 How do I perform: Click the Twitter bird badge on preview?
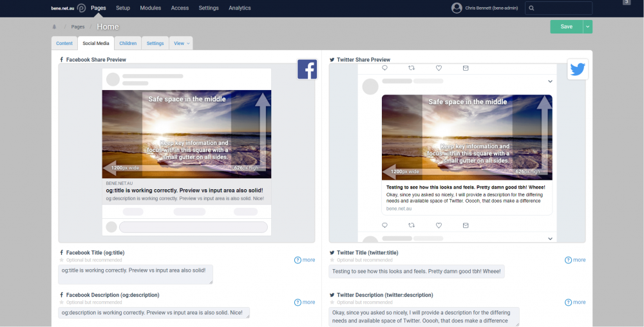click(578, 70)
